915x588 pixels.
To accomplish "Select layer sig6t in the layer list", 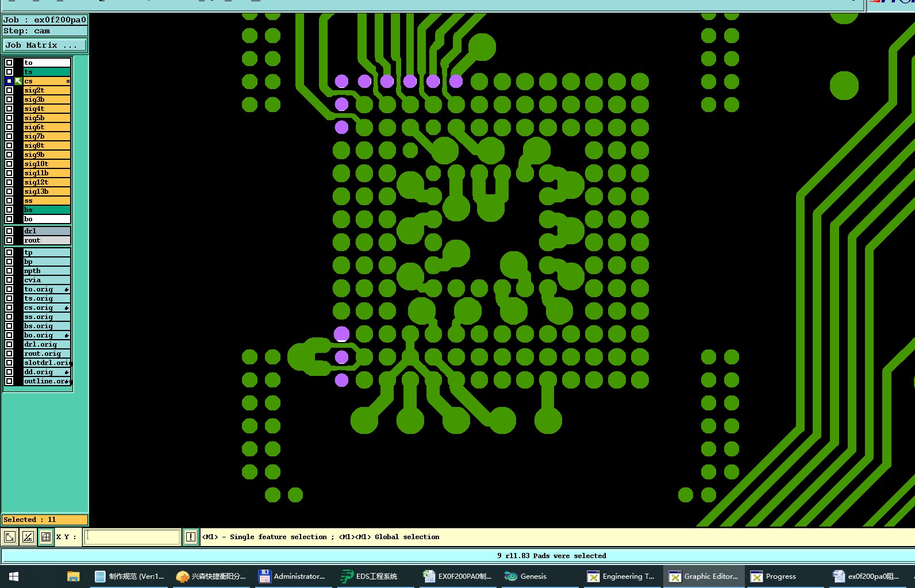I will (47, 127).
